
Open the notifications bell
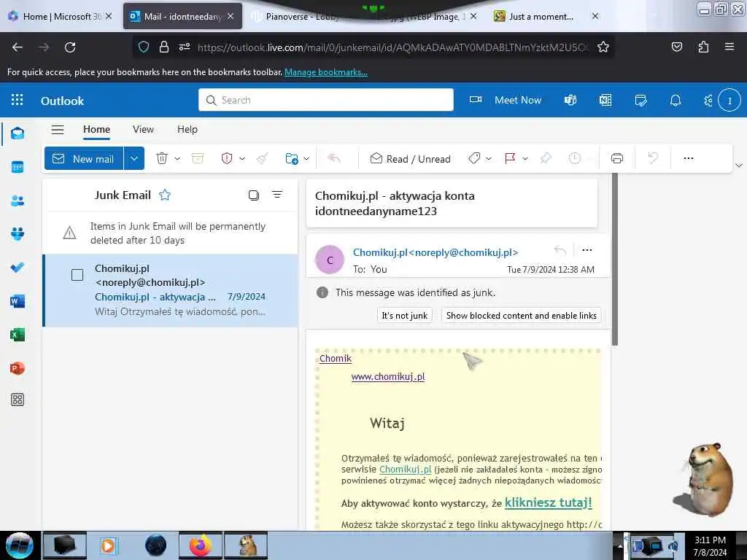[x=676, y=100]
